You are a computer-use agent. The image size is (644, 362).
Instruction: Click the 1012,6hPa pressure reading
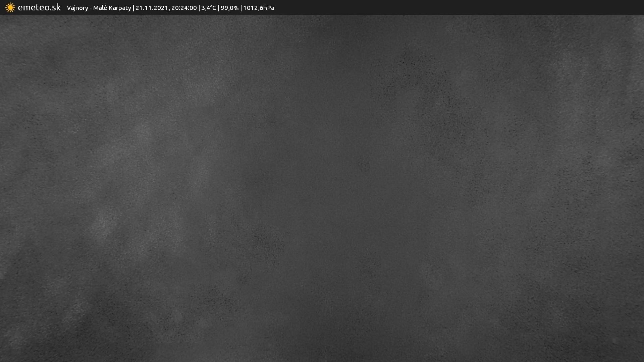pos(259,8)
